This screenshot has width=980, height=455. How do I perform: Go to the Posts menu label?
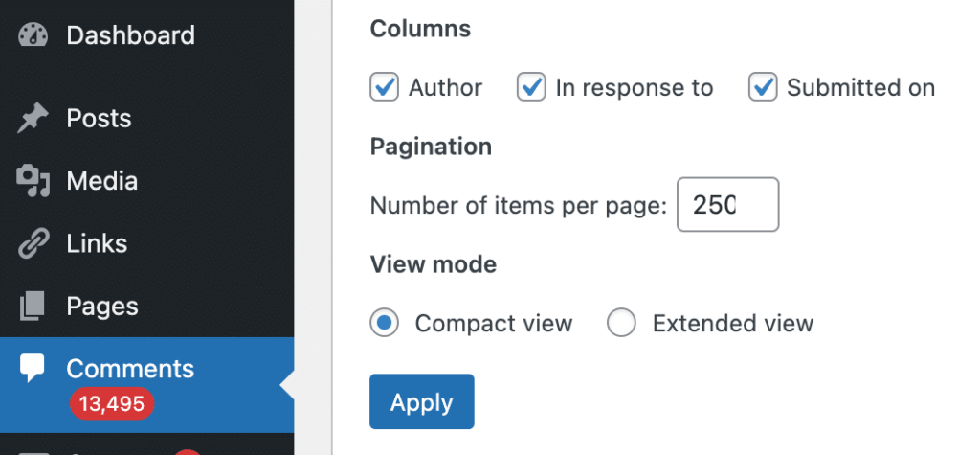coord(99,119)
